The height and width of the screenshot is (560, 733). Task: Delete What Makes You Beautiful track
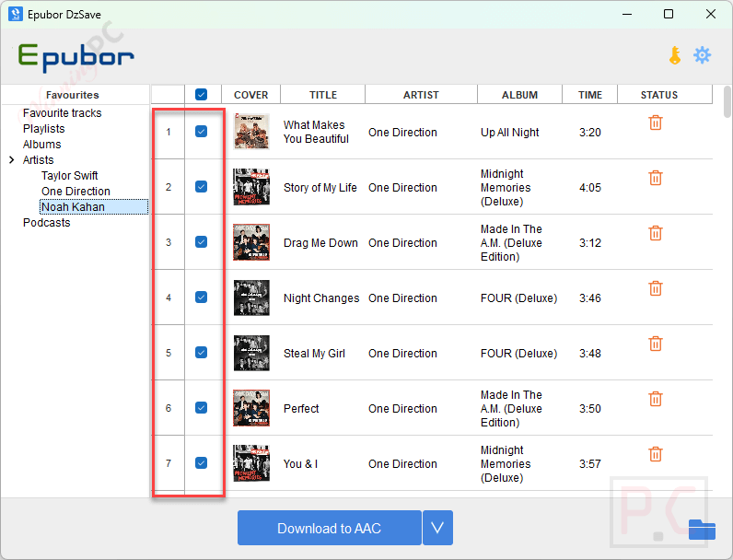coord(656,122)
